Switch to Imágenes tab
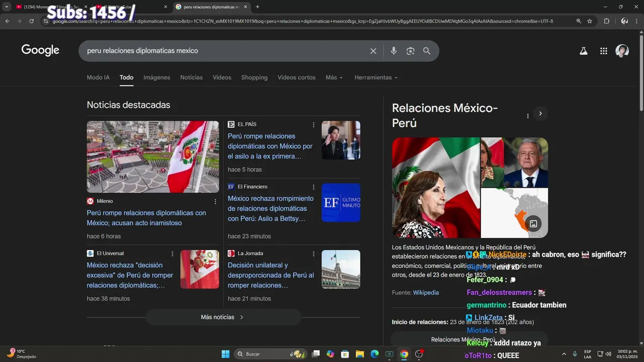This screenshot has width=644, height=362. pyautogui.click(x=156, y=77)
